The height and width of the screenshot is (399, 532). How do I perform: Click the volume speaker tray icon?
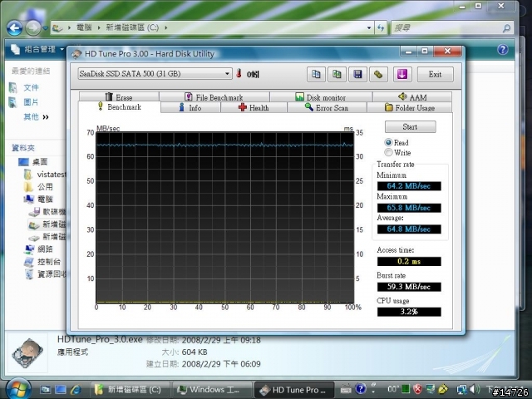(x=475, y=389)
